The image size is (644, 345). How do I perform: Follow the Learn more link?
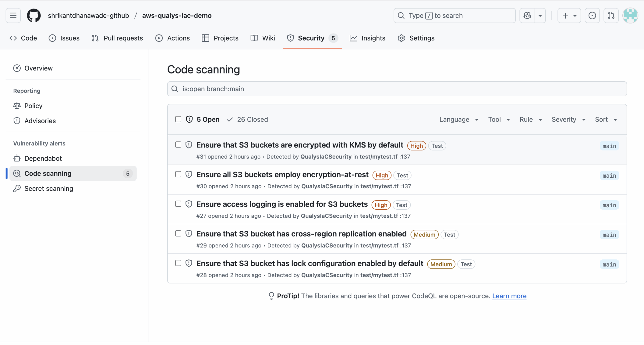tap(509, 296)
